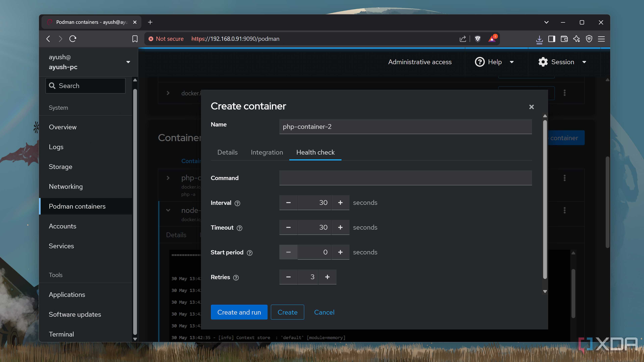Decrease the Interval value
644x362 pixels.
[288, 203]
